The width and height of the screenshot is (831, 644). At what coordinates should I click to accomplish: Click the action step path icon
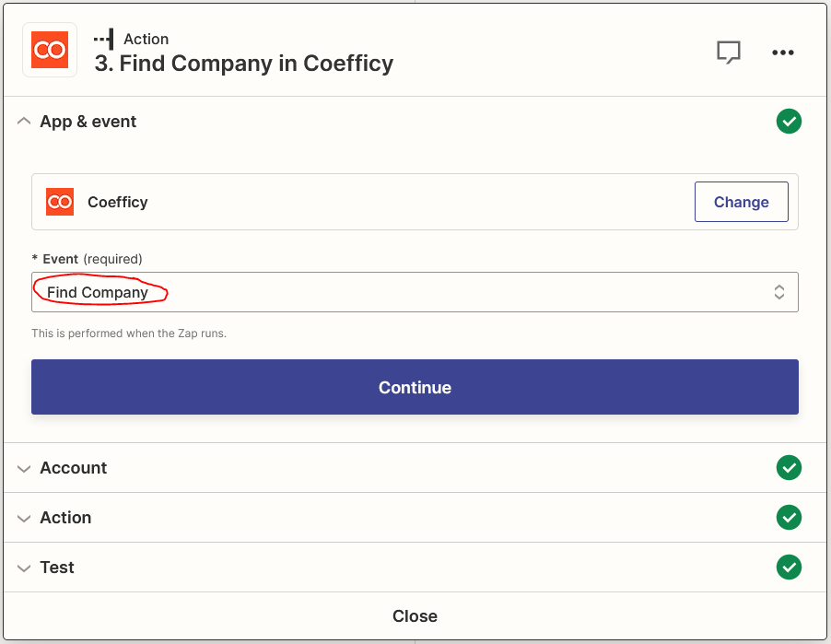(104, 39)
